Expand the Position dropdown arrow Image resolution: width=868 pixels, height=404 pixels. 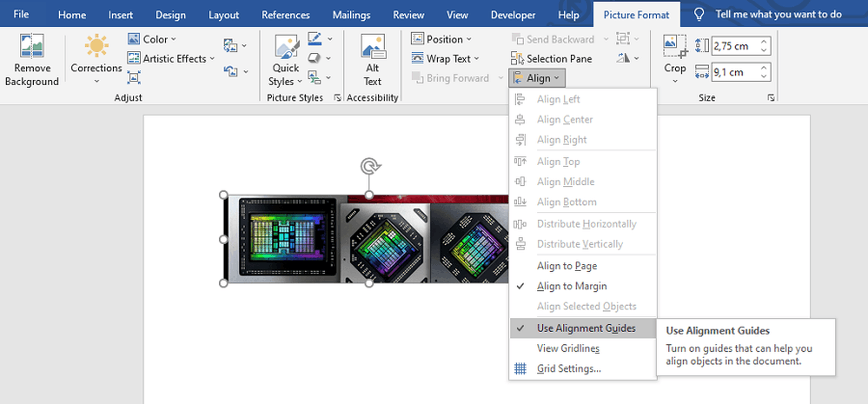[469, 40]
